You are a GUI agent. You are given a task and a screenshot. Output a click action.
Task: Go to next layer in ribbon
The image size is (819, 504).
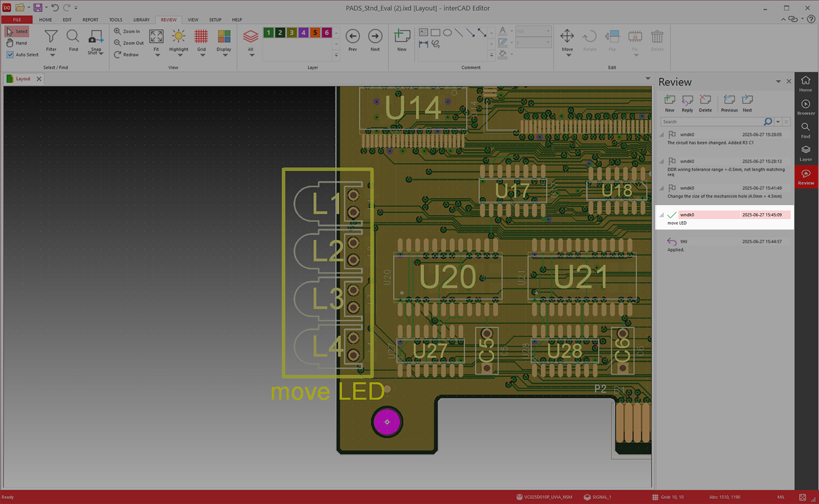pyautogui.click(x=375, y=40)
